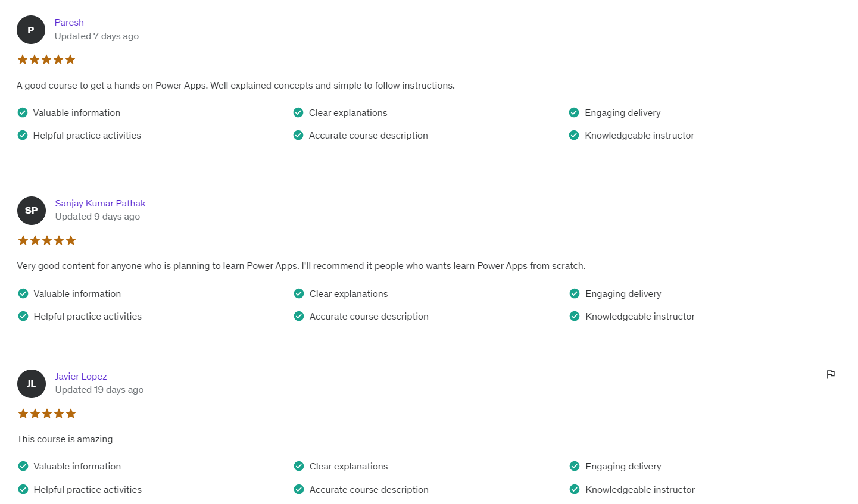This screenshot has height=504, width=858.
Task: Click Paresh's review text about Power Apps
Action: coord(235,86)
